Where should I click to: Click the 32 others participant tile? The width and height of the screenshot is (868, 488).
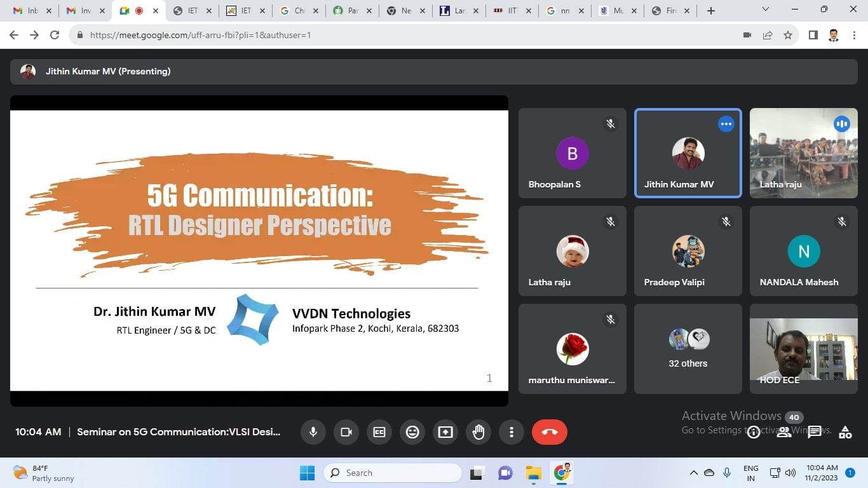click(x=688, y=349)
